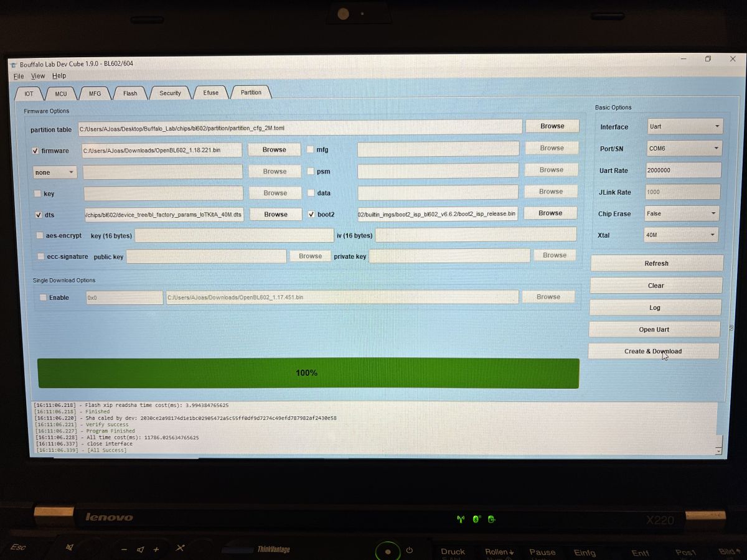Switch to the MCU tab

(60, 93)
